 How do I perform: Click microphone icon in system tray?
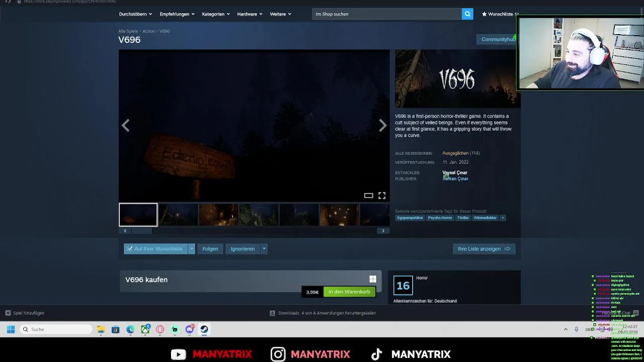[577, 329]
